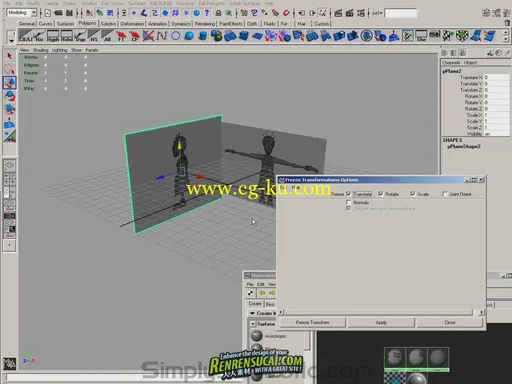
Task: Open the viewport Lighting menu
Action: pos(60,50)
